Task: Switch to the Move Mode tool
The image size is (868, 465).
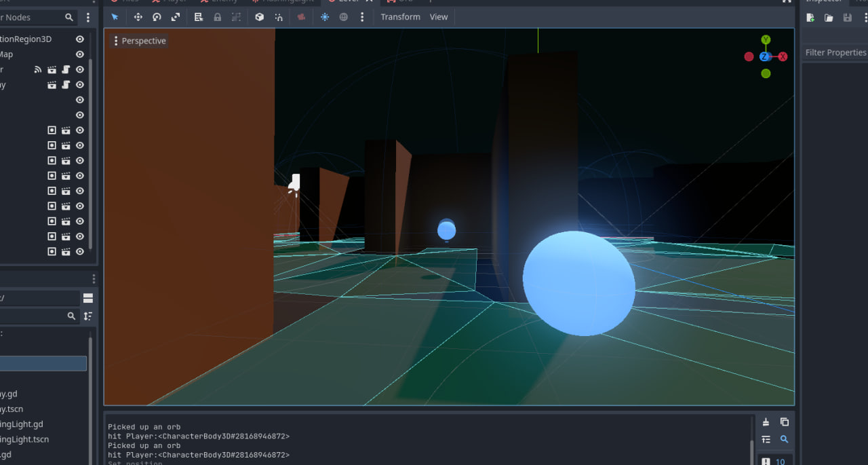Action: (x=138, y=17)
